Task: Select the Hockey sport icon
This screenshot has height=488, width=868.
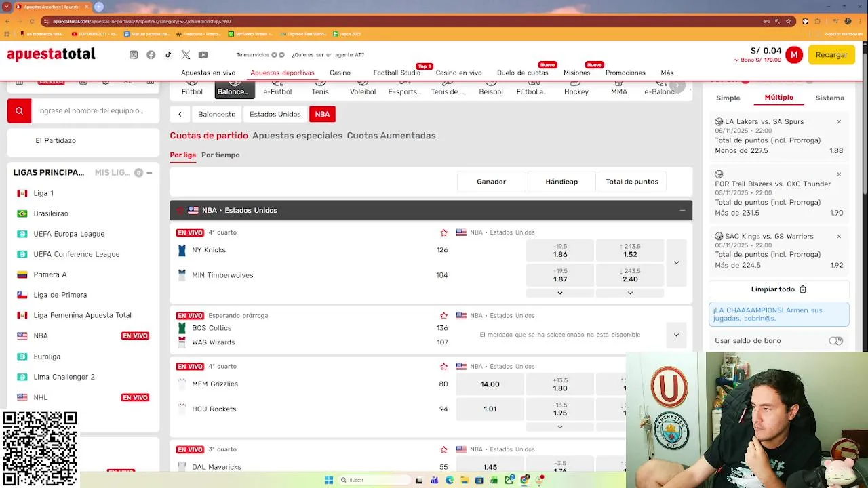Action: (576, 89)
